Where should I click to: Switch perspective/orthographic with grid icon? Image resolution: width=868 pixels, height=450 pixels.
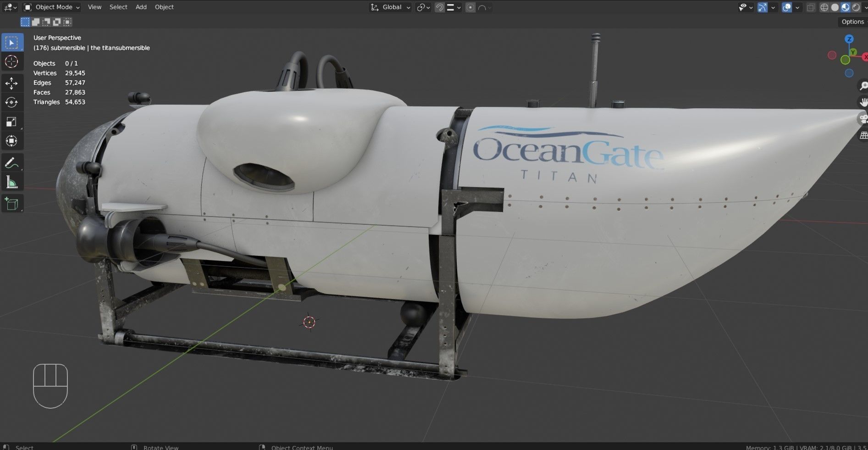863,135
